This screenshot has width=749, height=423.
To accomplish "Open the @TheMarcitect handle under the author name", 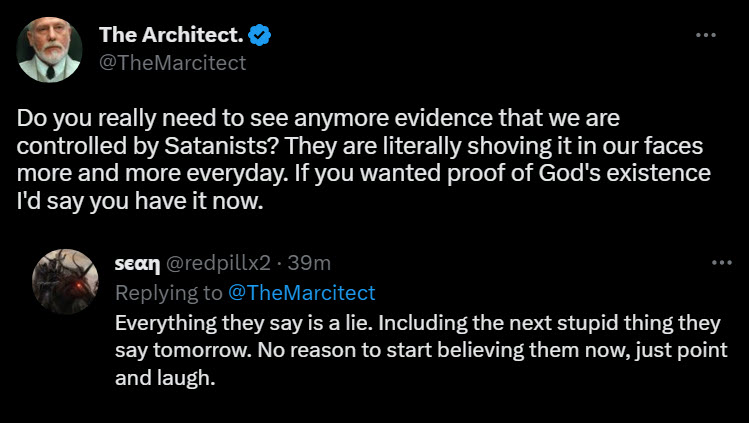I will (x=172, y=62).
